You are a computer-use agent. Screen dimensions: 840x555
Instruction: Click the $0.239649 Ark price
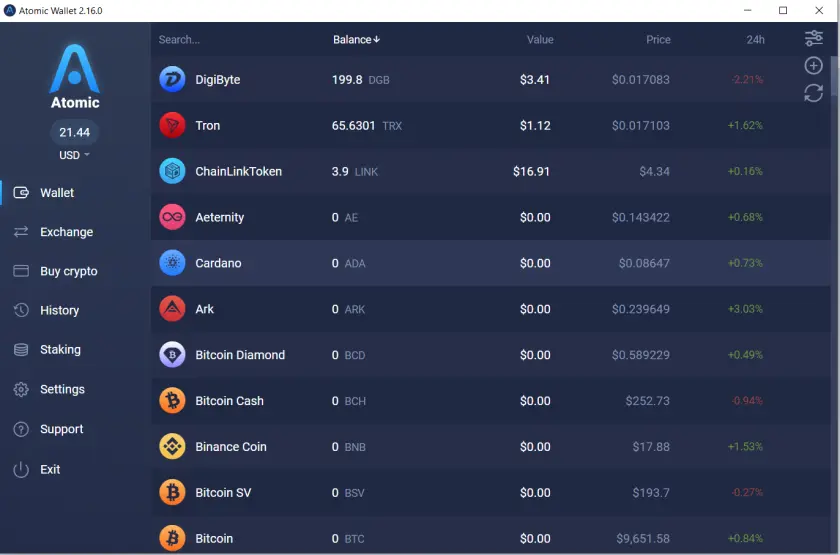click(x=641, y=309)
